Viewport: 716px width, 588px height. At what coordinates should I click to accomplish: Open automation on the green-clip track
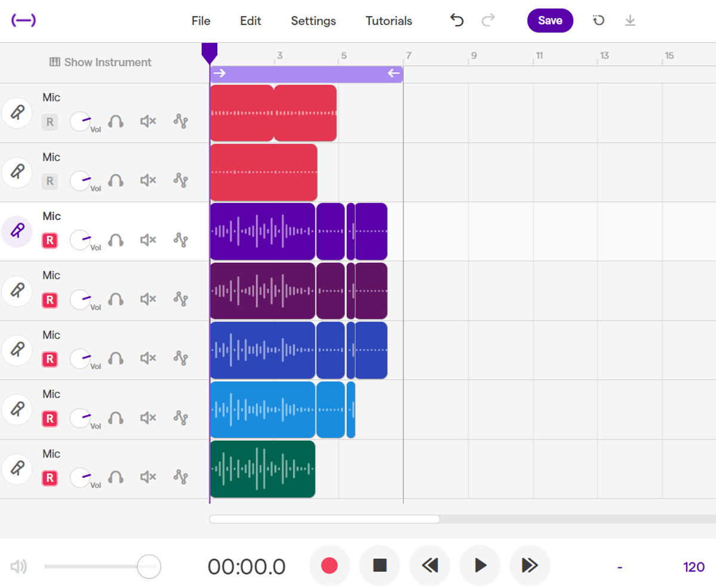181,477
